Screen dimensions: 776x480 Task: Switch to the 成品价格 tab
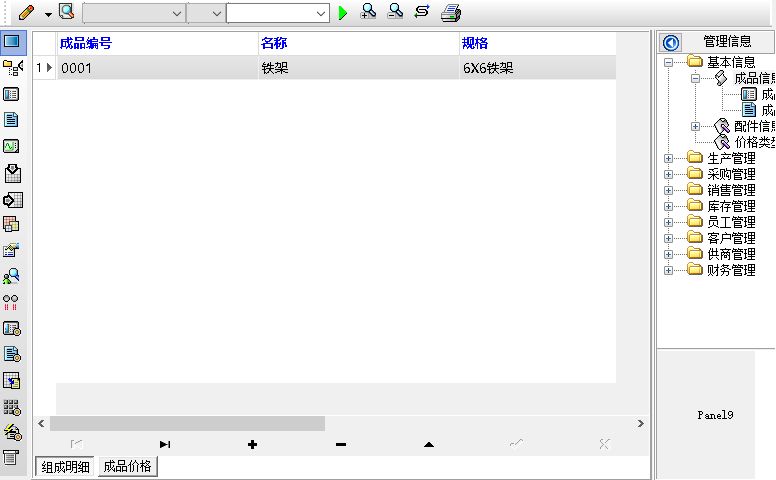(x=128, y=466)
